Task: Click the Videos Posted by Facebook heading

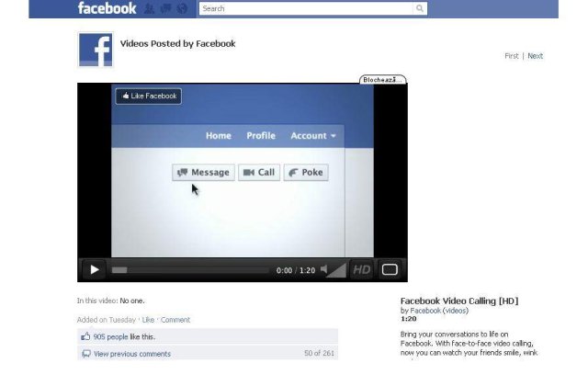Action: click(x=177, y=43)
